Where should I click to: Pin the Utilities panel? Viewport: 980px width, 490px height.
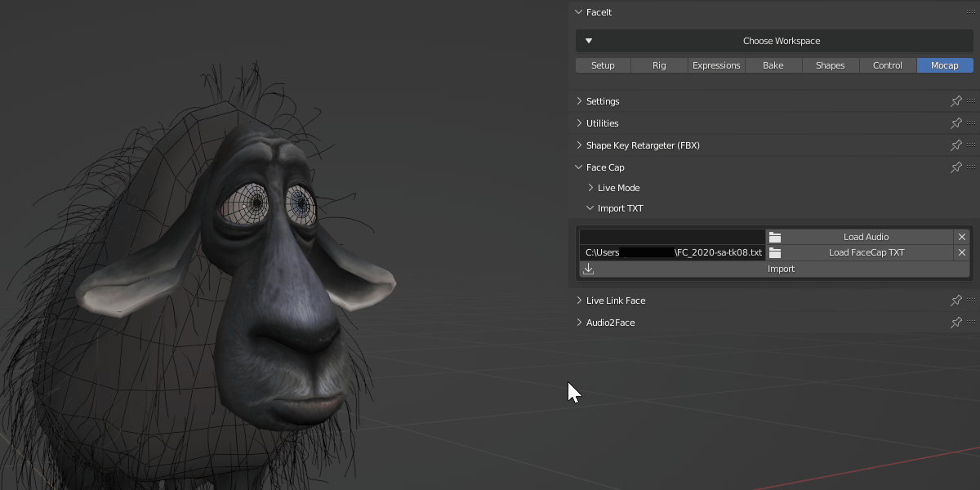click(x=955, y=123)
